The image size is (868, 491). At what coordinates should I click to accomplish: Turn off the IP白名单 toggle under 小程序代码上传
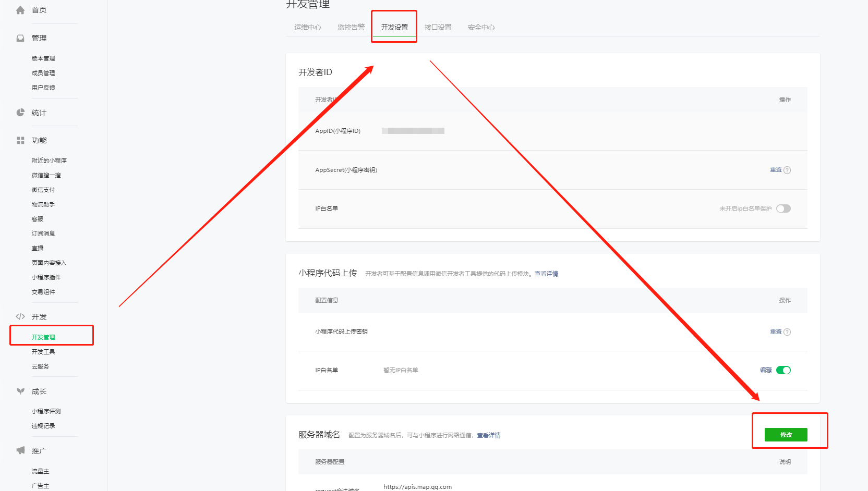783,370
